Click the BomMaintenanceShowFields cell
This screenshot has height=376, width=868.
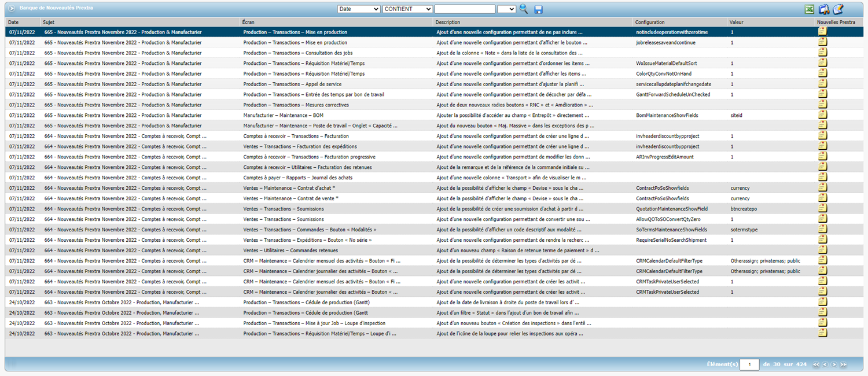666,116
